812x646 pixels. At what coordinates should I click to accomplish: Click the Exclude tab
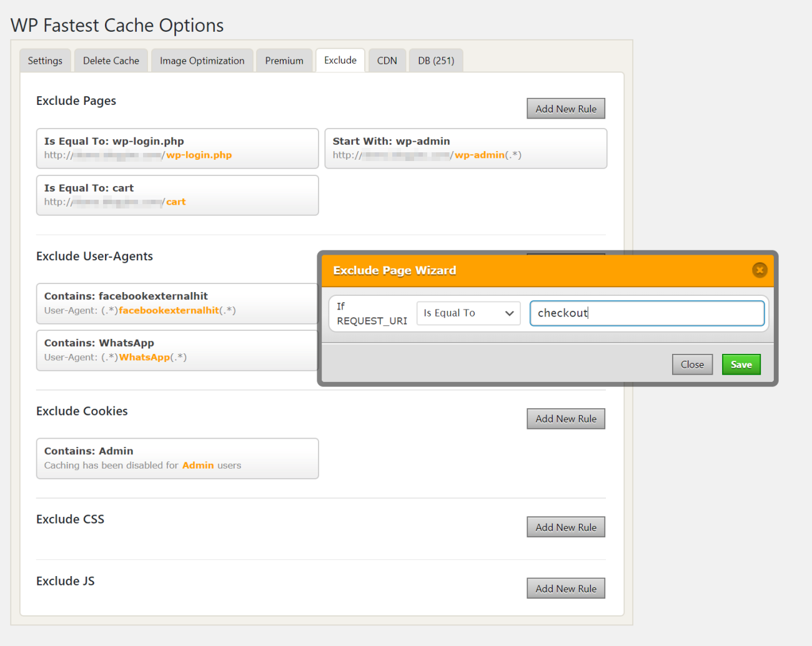pos(340,61)
